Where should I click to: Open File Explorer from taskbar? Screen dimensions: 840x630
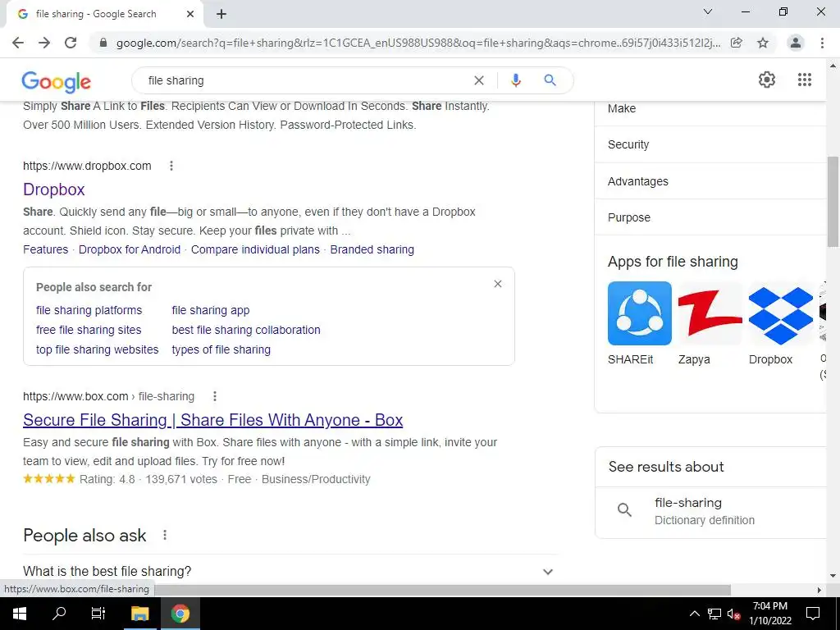click(x=139, y=614)
